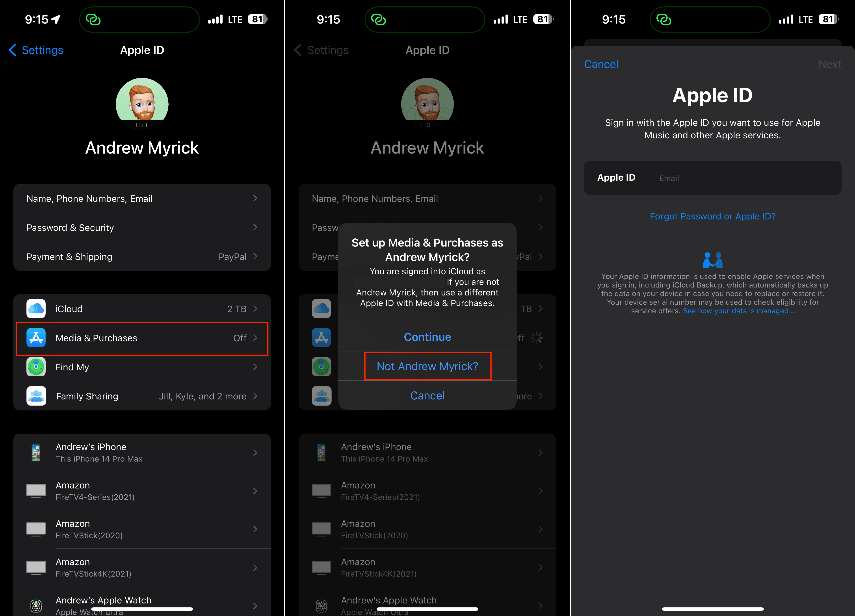Image resolution: width=855 pixels, height=616 pixels.
Task: Open Name, Phone Numbers, Email in left screen
Action: [x=142, y=198]
